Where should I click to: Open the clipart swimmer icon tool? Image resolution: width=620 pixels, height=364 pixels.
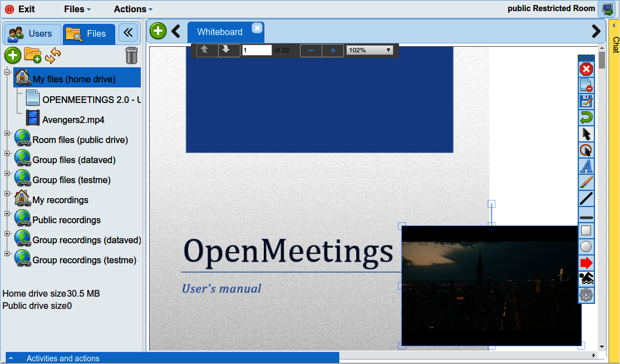point(586,279)
